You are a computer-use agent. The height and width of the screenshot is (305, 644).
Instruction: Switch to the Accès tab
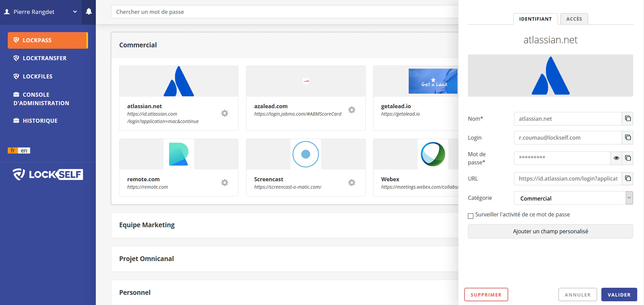coord(574,19)
